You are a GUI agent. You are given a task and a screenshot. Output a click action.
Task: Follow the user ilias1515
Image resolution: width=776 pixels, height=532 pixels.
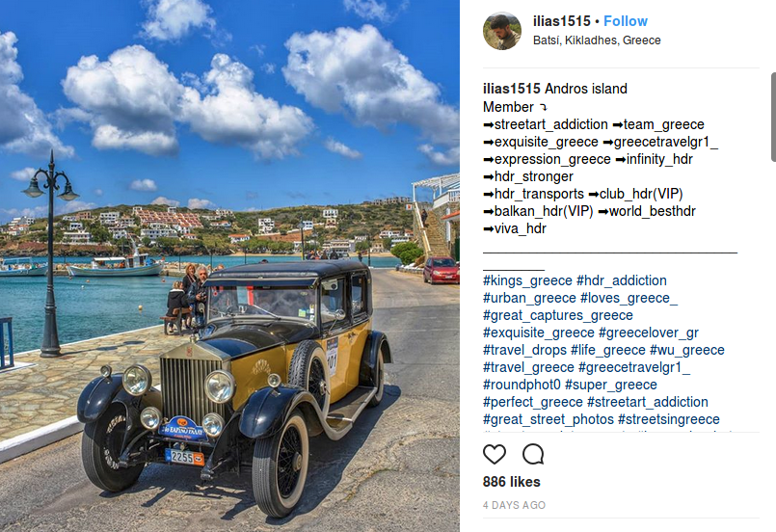pos(625,21)
